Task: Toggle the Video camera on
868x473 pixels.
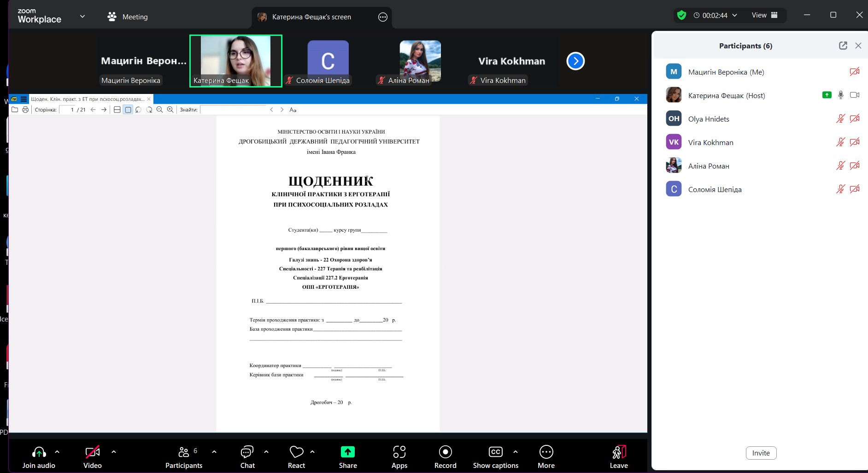Action: 92,456
